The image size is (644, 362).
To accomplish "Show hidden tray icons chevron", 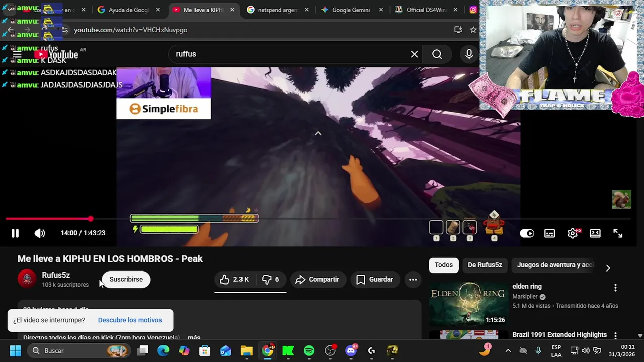I will [508, 350].
